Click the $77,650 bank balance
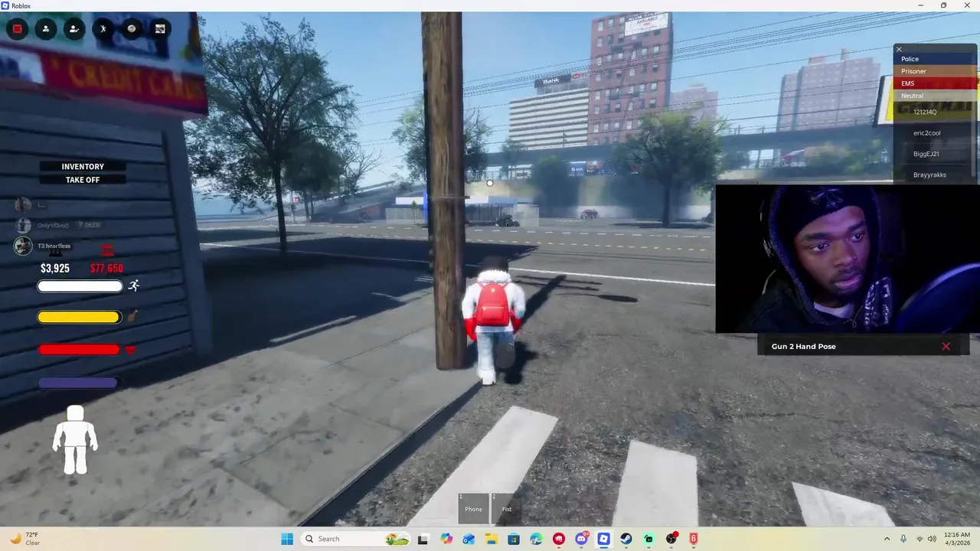Screen dimensions: 980x551 106,269
